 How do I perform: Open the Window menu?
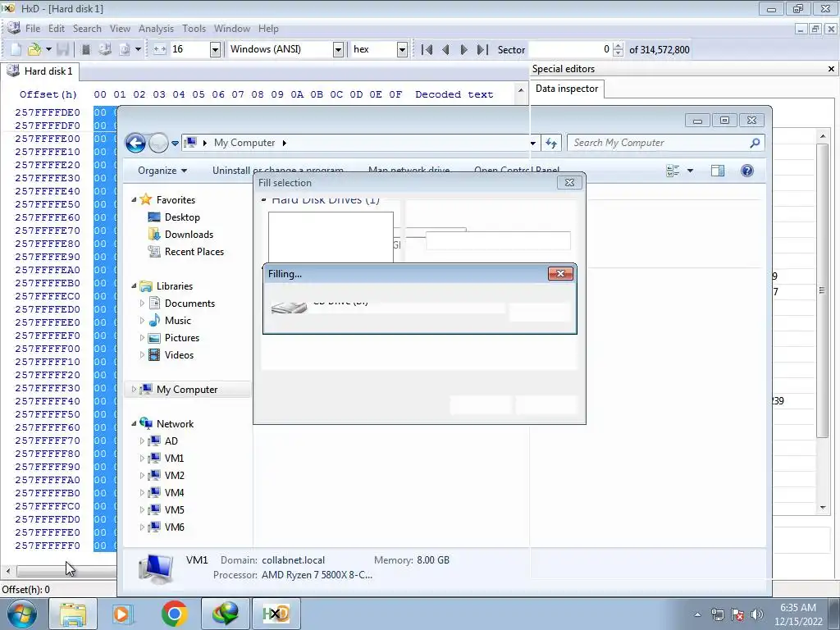point(232,29)
